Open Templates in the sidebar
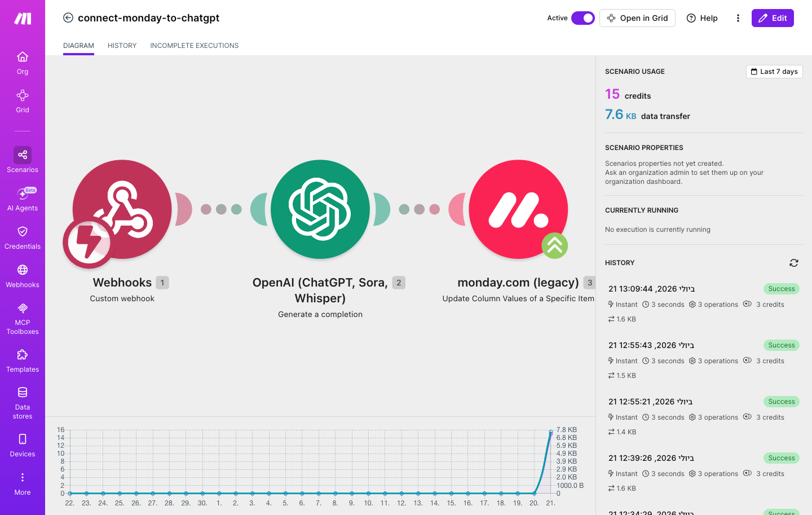The height and width of the screenshot is (515, 812). pos(23,361)
